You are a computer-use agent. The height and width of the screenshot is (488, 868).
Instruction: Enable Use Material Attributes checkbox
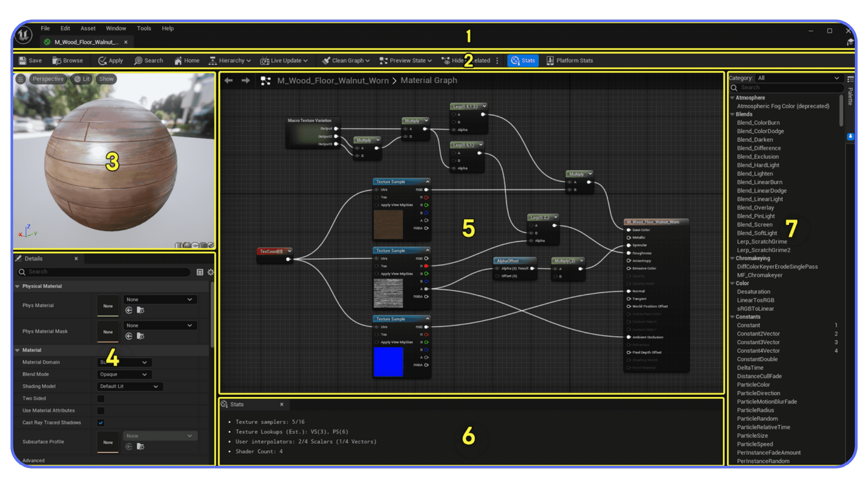(101, 411)
